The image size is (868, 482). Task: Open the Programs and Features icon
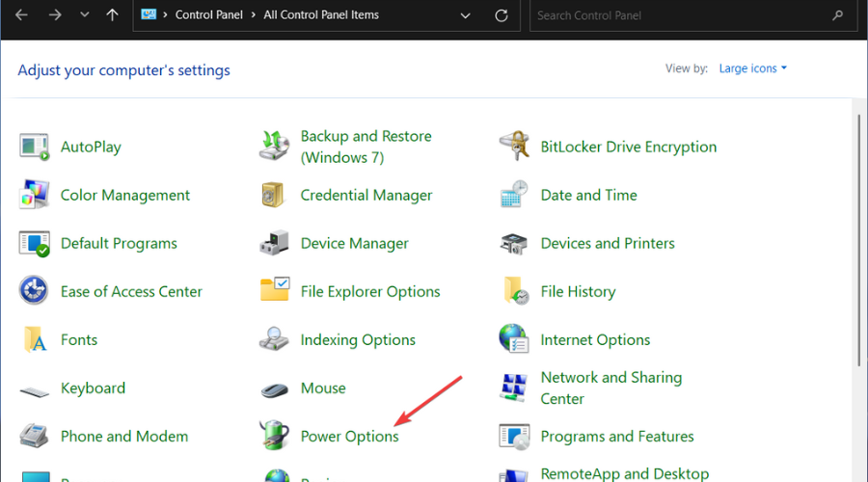point(514,436)
